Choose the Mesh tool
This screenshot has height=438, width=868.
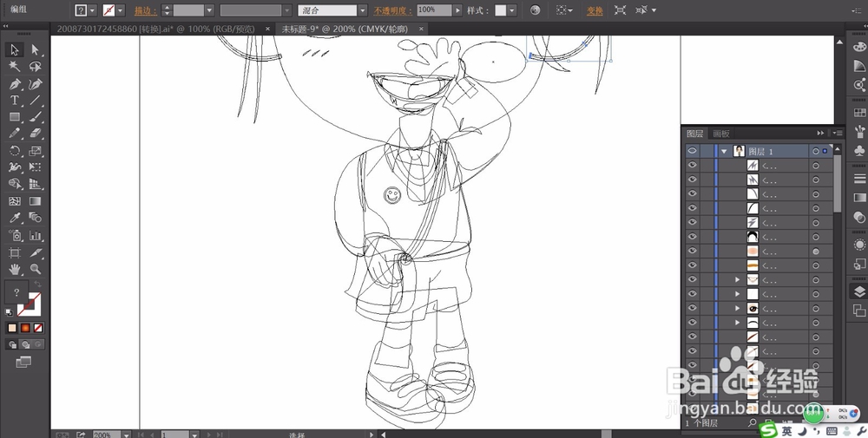point(15,201)
